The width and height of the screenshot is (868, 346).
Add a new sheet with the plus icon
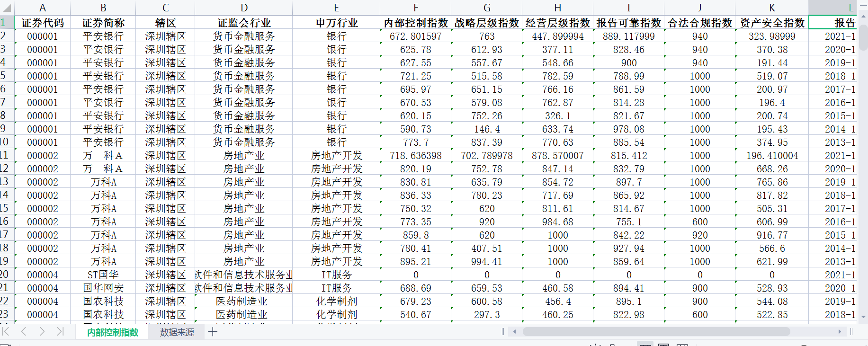(x=213, y=332)
